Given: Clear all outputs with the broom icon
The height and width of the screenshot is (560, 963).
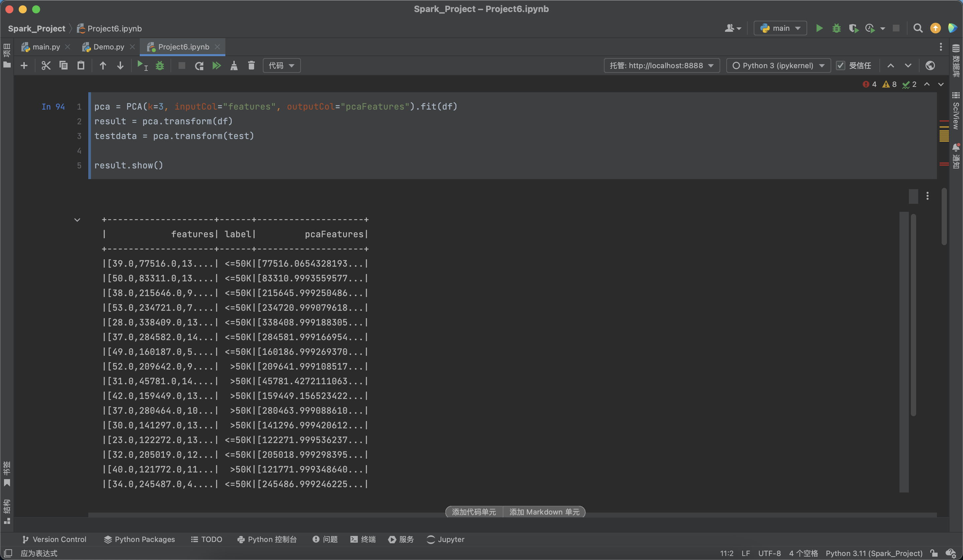Looking at the screenshot, I should pos(234,66).
